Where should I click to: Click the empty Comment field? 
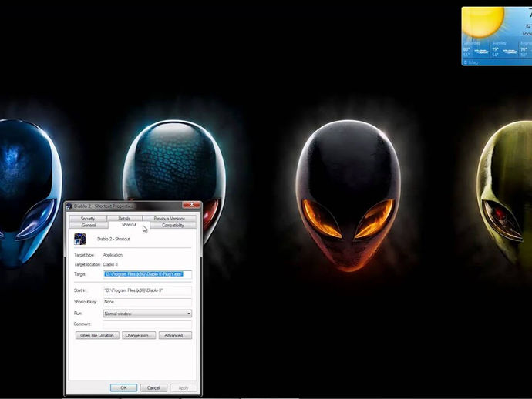(147, 324)
